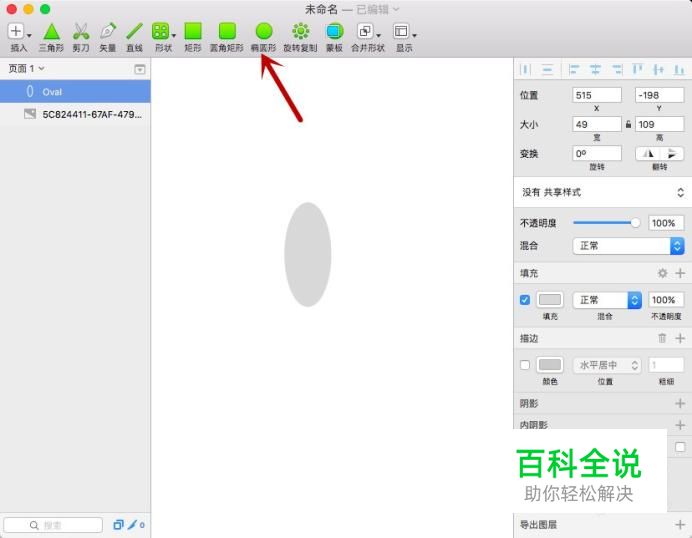
Task: Click the rotation (旋转) field
Action: (x=597, y=154)
